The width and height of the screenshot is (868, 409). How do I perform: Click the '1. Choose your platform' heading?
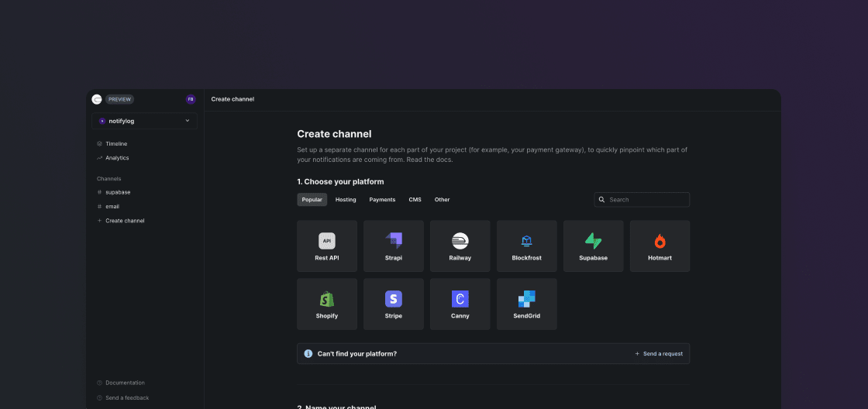[x=340, y=181]
